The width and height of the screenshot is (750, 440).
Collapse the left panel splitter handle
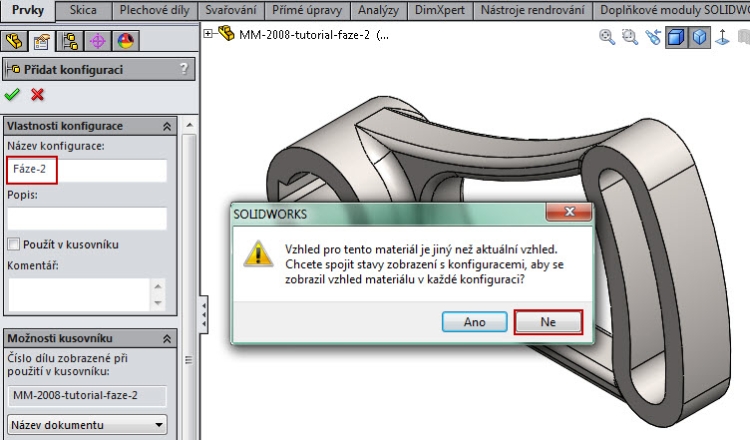coord(204,314)
